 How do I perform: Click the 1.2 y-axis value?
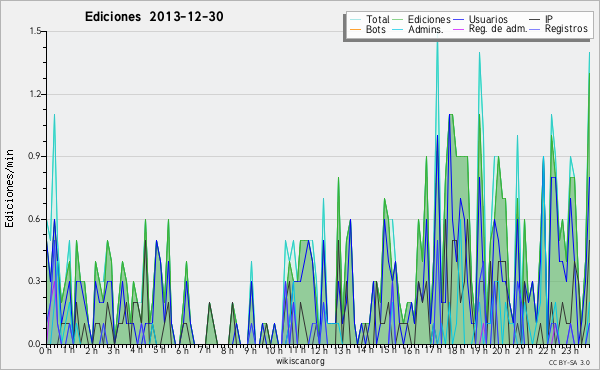pyautogui.click(x=35, y=94)
